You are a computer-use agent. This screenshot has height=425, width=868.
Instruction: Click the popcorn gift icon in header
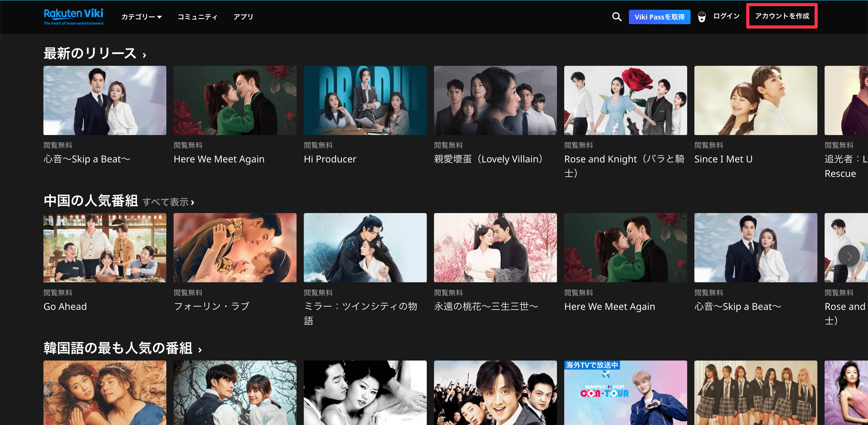[702, 17]
